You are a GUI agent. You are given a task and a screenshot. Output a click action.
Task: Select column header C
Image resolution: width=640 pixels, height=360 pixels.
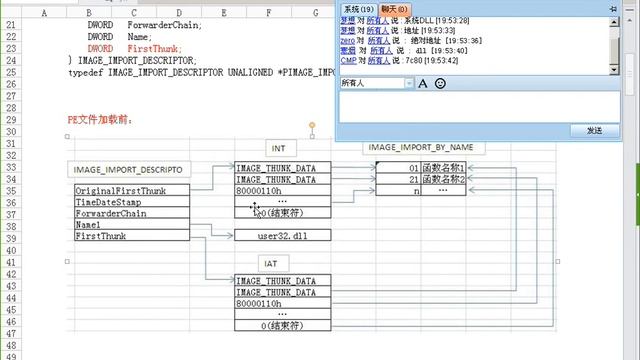pyautogui.click(x=134, y=13)
